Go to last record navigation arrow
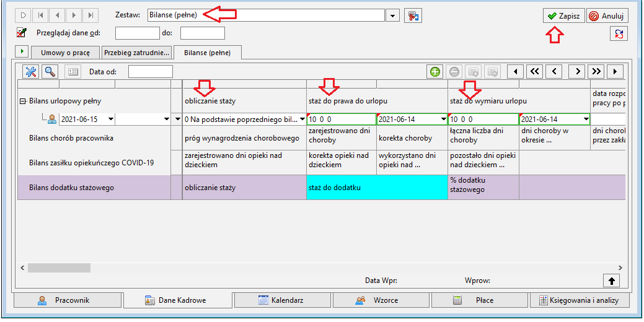This screenshot has width=644, height=322. click(90, 15)
